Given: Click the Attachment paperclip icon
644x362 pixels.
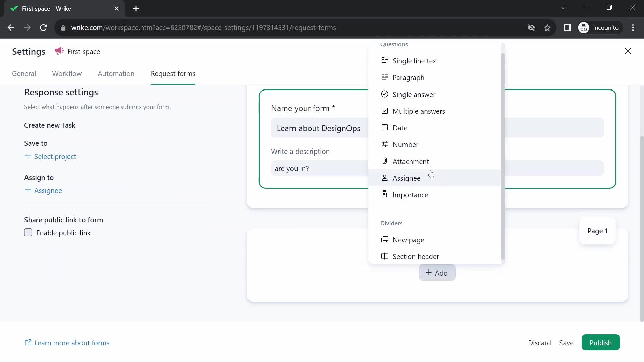Looking at the screenshot, I should click(x=385, y=161).
